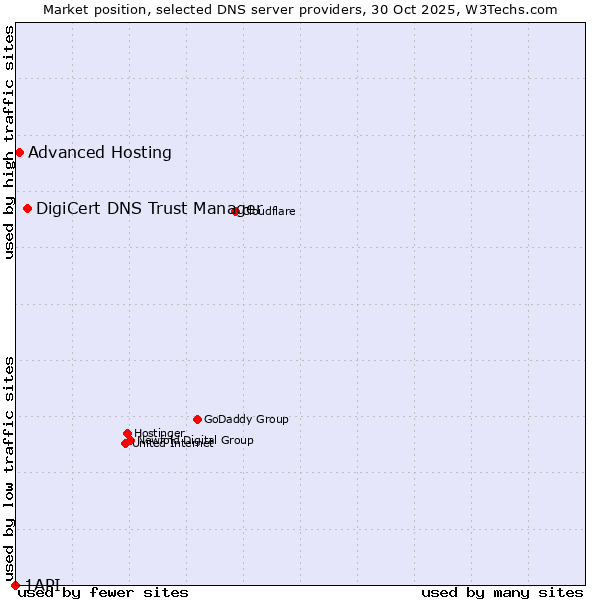
Task: Click the chart title mentioning W3Techs.com
Action: [x=300, y=9]
